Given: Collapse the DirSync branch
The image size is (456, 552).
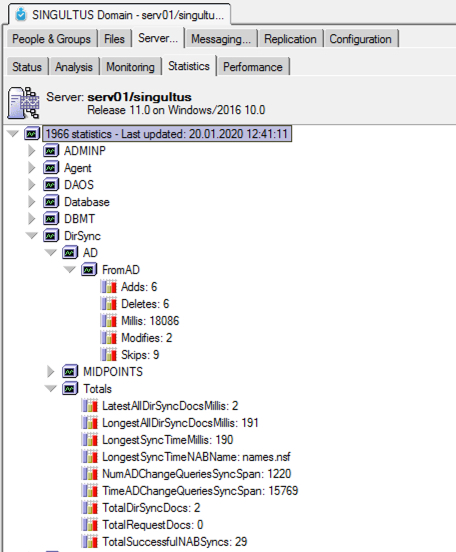Looking at the screenshot, I should click(x=32, y=236).
